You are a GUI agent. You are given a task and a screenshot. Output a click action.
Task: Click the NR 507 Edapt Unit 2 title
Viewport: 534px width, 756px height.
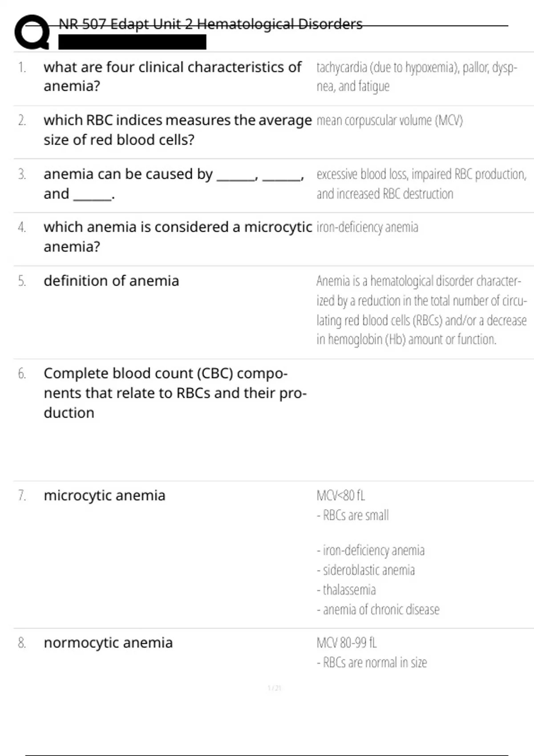210,24
